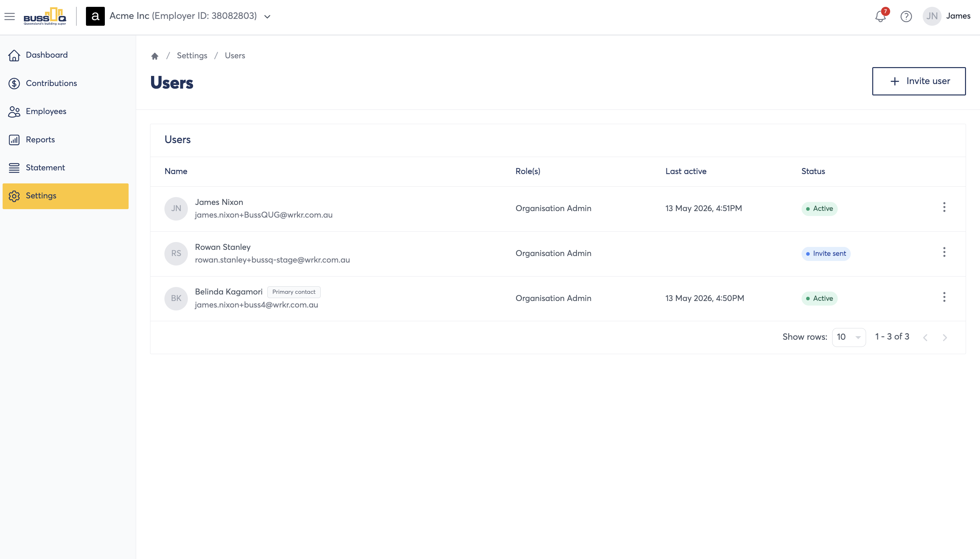980x559 pixels.
Task: Go to next page of users
Action: [945, 337]
